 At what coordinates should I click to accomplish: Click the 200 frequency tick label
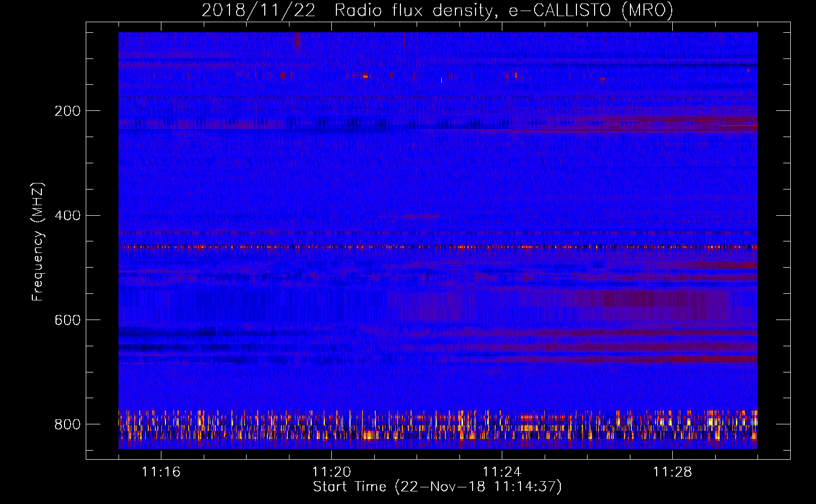tap(67, 111)
